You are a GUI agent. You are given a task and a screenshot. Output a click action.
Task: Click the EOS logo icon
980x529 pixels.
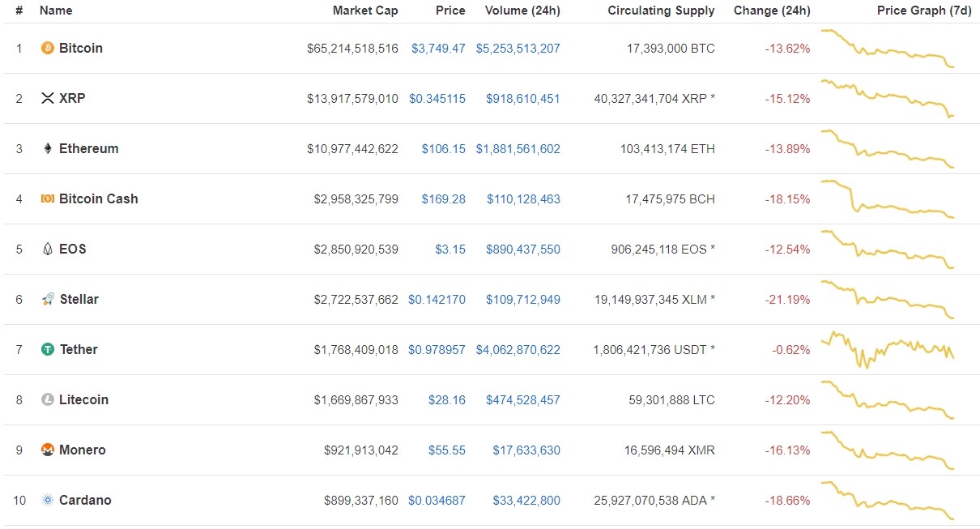tap(48, 250)
